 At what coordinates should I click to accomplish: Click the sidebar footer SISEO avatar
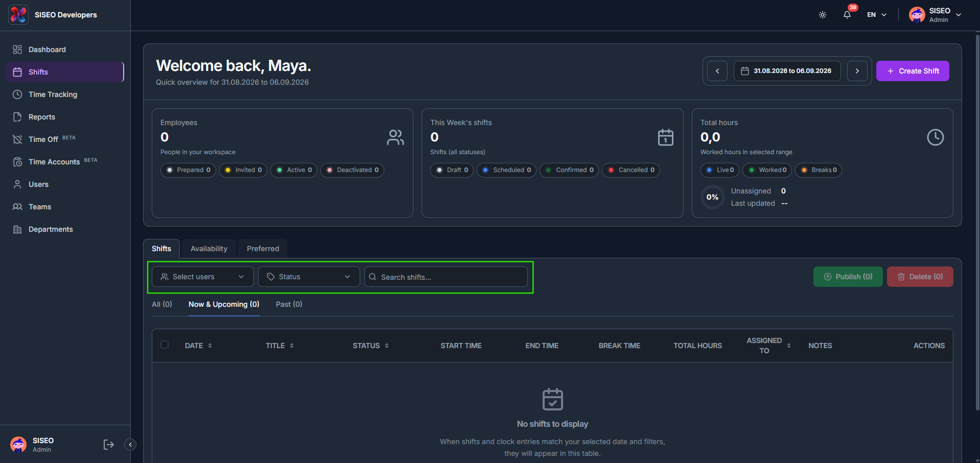18,445
